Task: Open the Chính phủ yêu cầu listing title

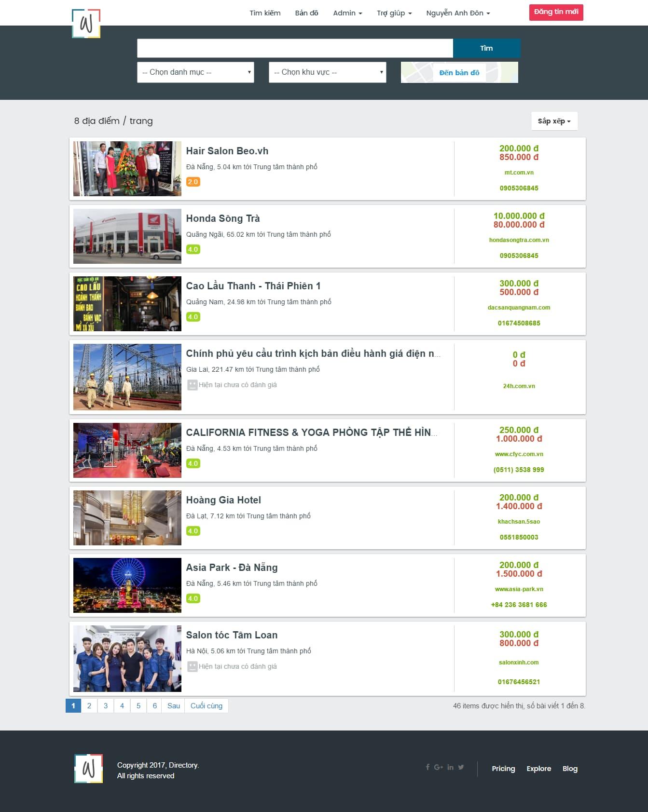Action: [x=313, y=353]
